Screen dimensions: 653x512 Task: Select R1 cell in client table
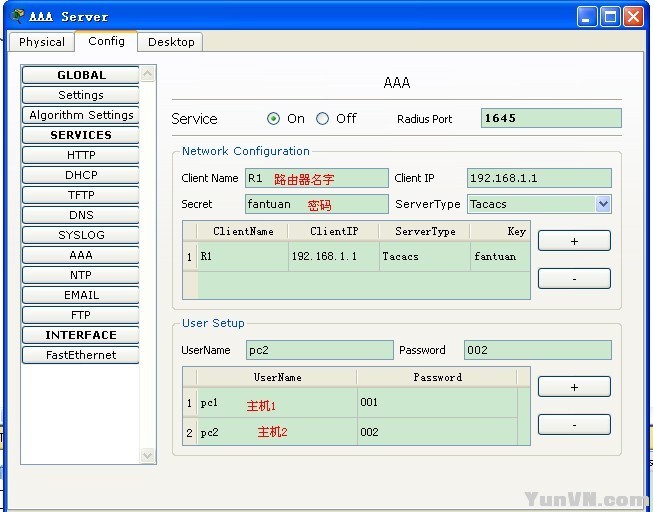pyautogui.click(x=243, y=256)
